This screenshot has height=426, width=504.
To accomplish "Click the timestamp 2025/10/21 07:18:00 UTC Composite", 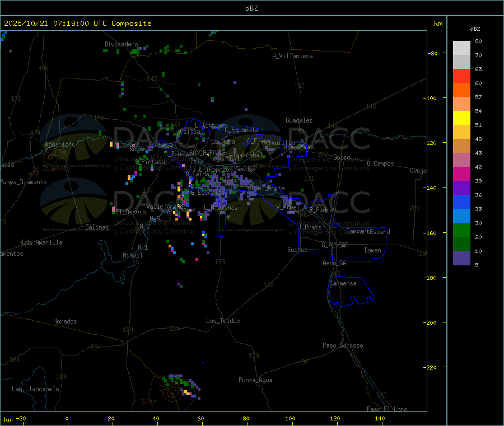I will tap(77, 24).
